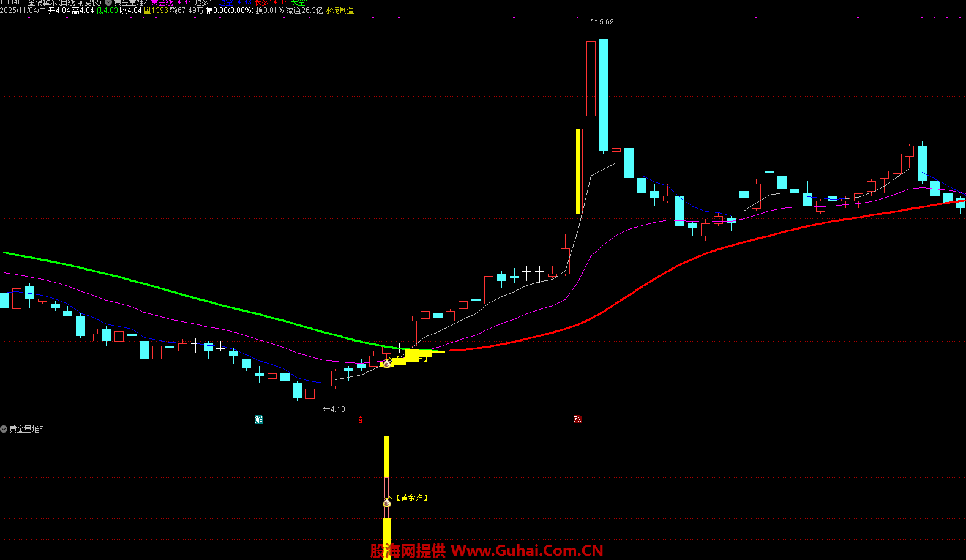Select the yellow highlighted candle before the peak

pyautogui.click(x=577, y=171)
